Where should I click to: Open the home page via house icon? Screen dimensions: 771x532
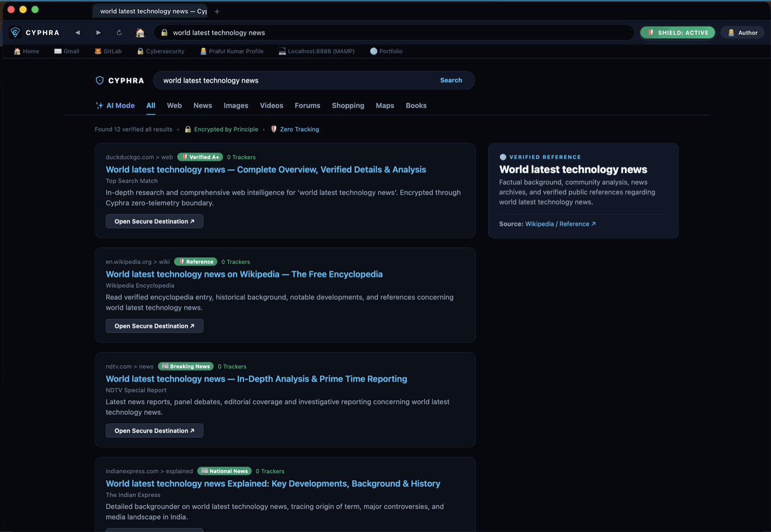[140, 32]
